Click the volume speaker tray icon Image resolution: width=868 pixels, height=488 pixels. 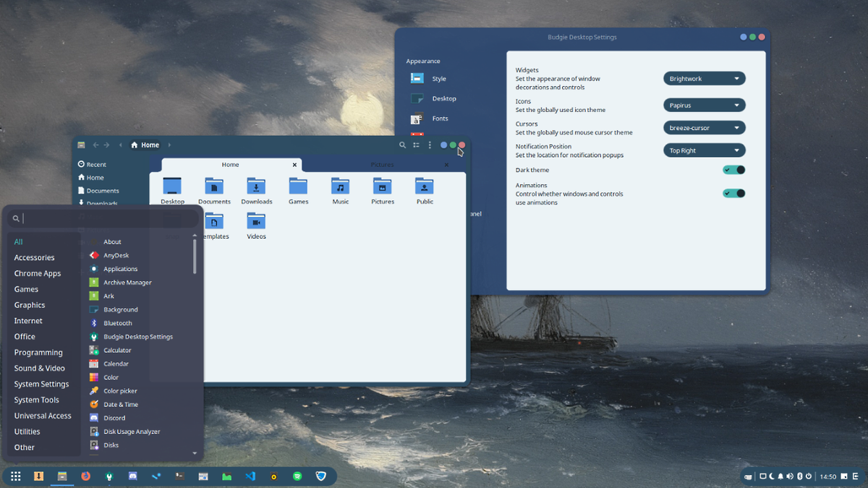(790, 476)
